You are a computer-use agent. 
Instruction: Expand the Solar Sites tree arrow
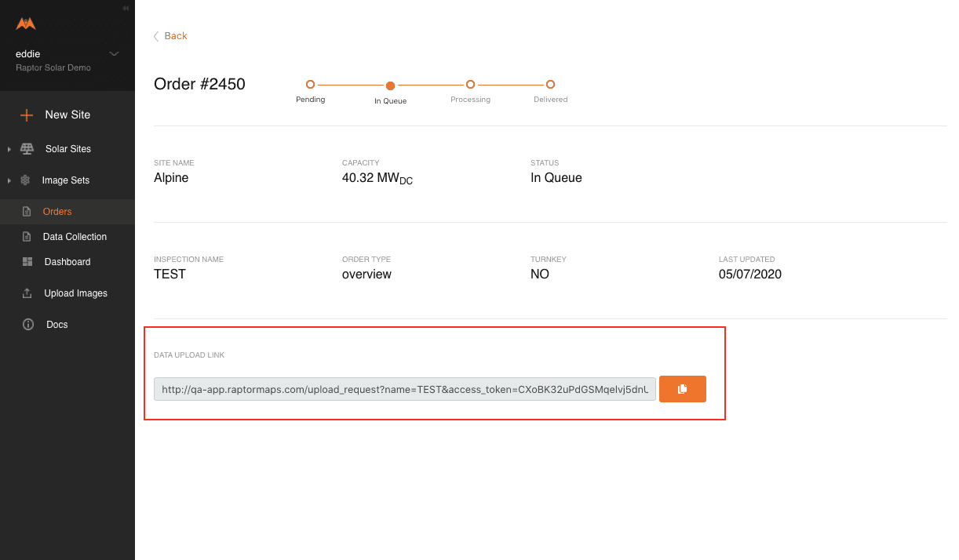click(x=9, y=149)
